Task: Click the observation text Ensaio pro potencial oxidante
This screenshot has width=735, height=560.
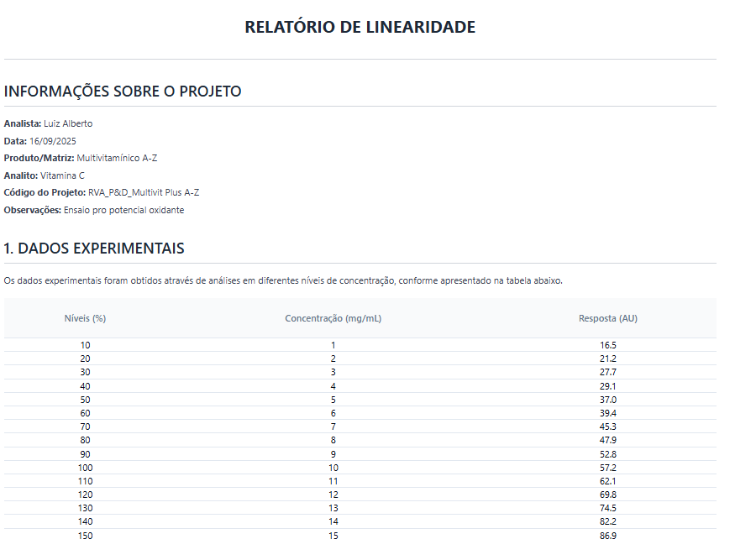Action: pyautogui.click(x=123, y=210)
